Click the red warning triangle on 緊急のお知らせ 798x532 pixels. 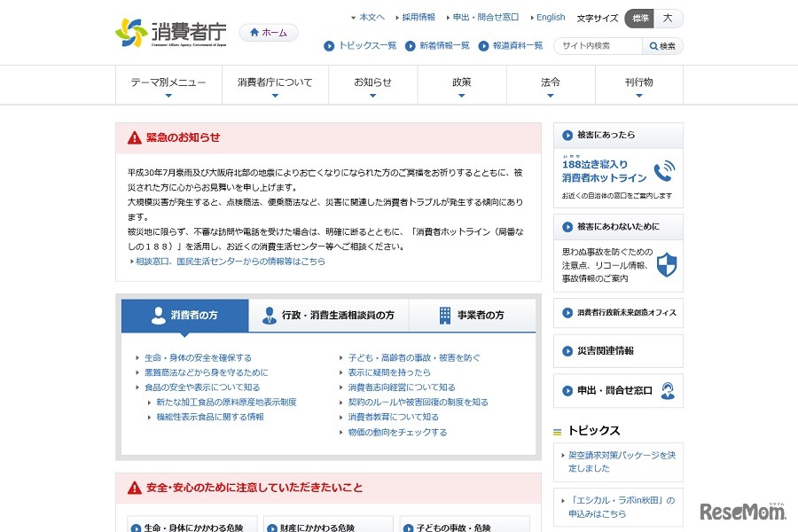tap(134, 137)
